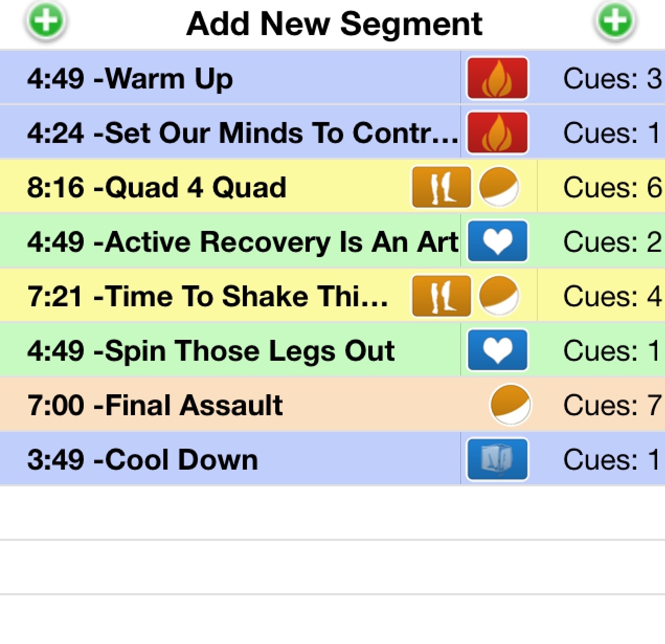665x644 pixels.
Task: Click heart icon on Spin Those Legs Out
Action: tap(498, 351)
